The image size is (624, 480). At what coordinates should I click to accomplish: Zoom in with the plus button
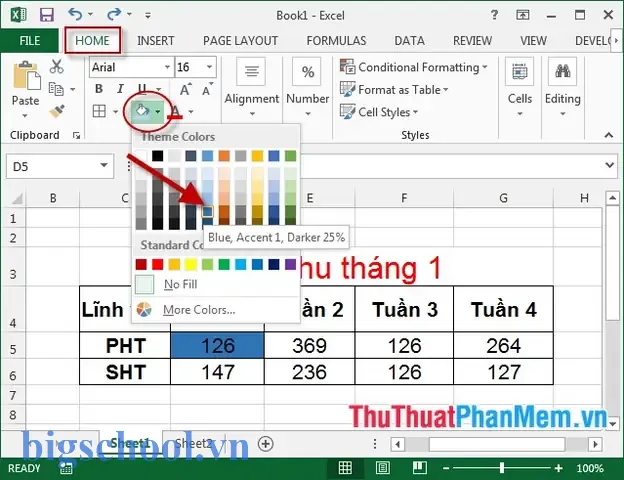pos(559,468)
